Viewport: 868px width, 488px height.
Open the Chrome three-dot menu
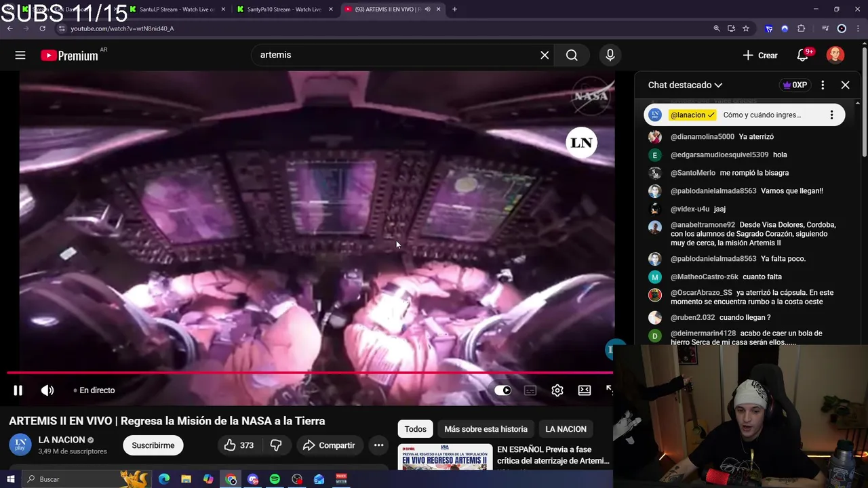point(859,28)
